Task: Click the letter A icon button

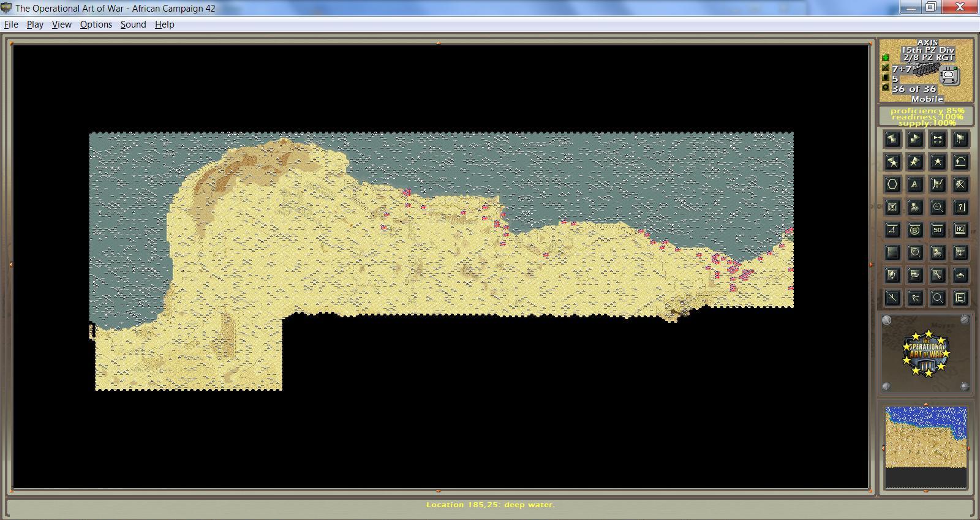Action: [915, 184]
